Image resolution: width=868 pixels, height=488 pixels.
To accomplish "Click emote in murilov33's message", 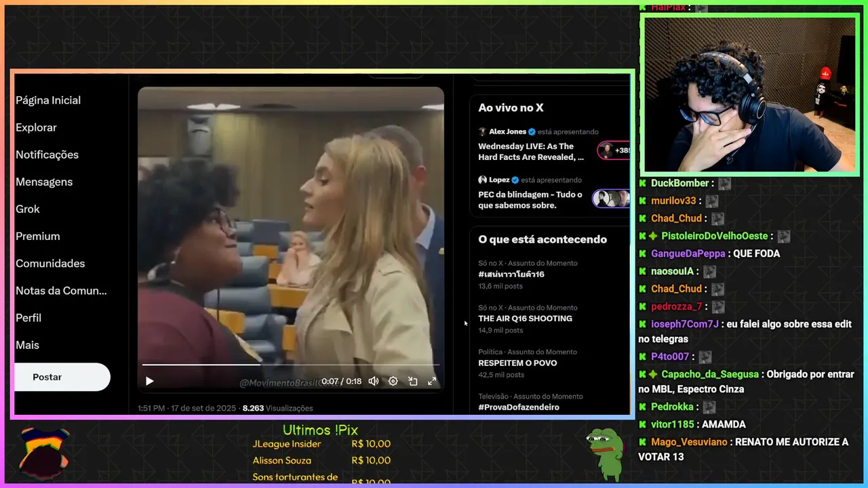I will tap(711, 201).
